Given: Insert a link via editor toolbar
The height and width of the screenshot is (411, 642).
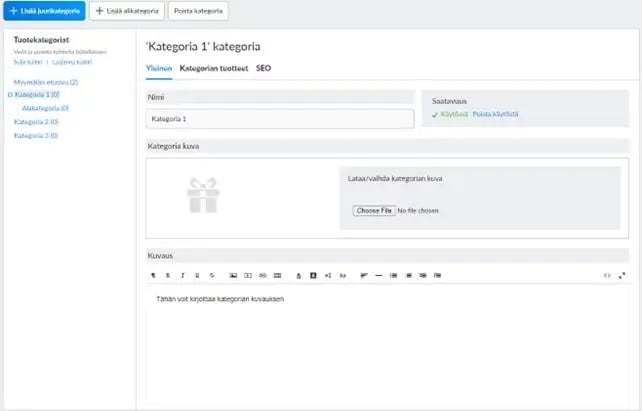Looking at the screenshot, I should click(263, 276).
